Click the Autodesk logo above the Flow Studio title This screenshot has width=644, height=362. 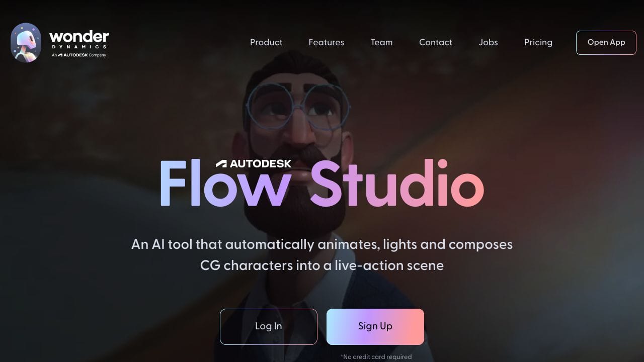(x=254, y=164)
